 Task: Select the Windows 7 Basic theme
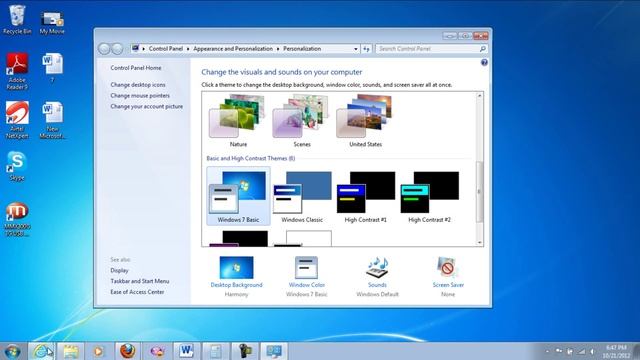click(238, 196)
